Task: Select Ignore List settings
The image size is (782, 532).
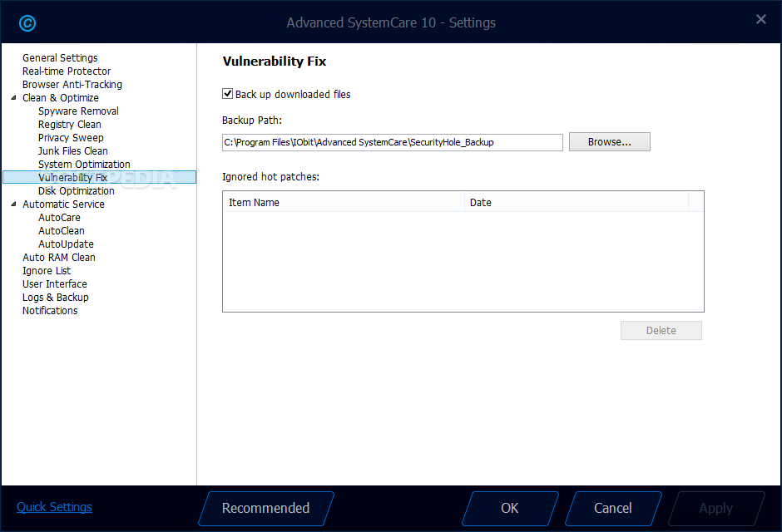Action: (x=47, y=270)
